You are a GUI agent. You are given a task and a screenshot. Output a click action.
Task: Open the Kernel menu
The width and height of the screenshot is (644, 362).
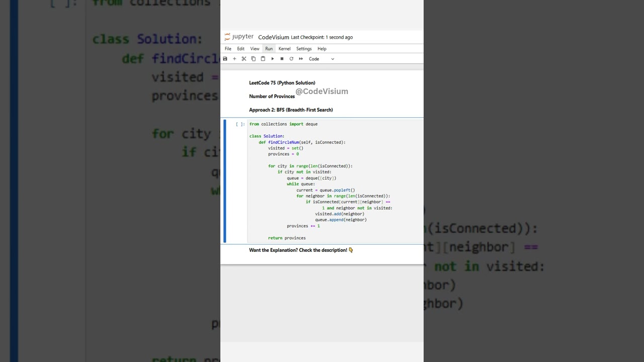click(284, 49)
